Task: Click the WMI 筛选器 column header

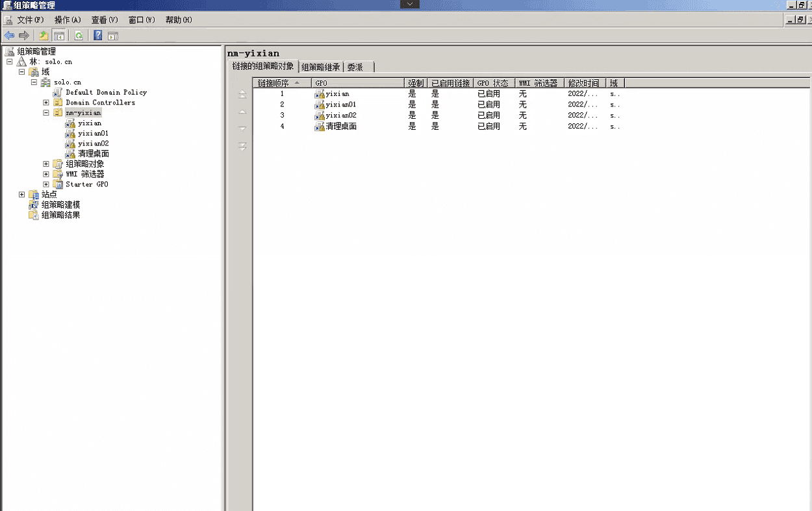Action: (x=539, y=83)
